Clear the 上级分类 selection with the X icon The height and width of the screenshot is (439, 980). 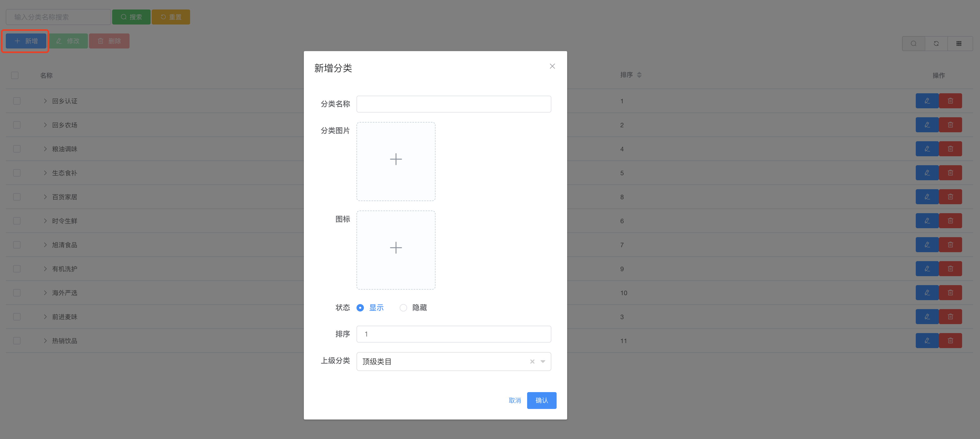click(x=532, y=361)
